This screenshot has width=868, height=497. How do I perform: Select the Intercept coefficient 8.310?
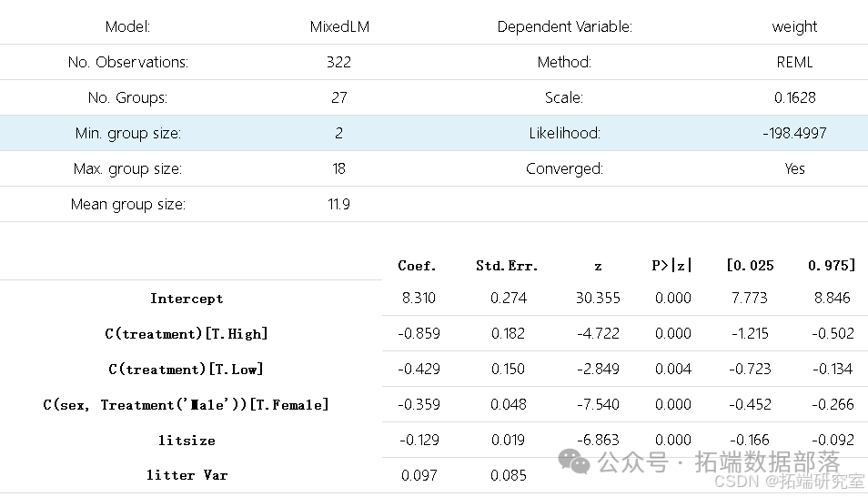tap(419, 298)
